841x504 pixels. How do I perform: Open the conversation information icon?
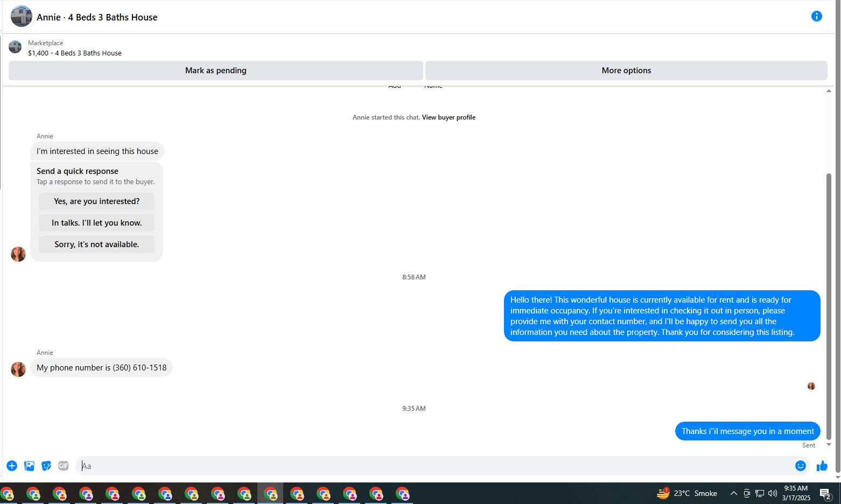pos(816,16)
